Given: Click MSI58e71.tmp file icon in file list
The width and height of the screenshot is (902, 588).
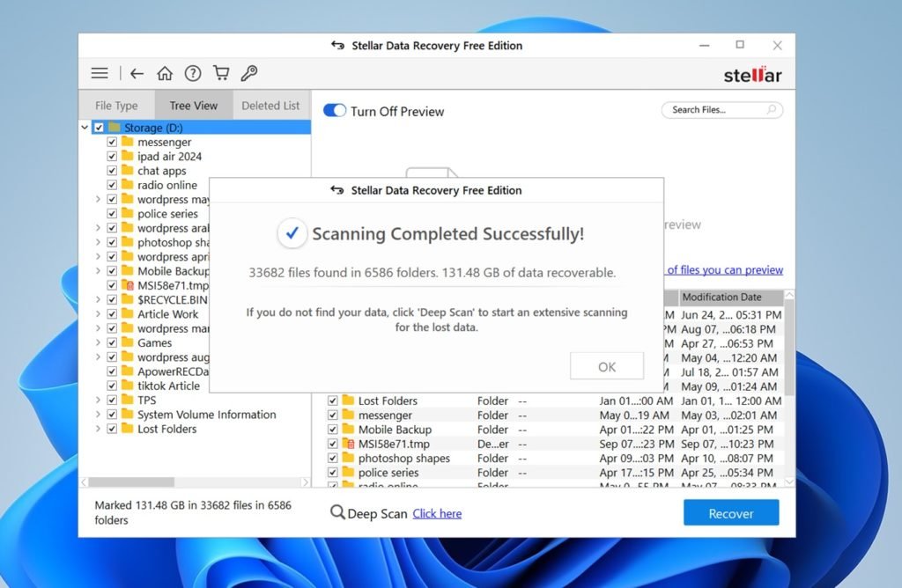Looking at the screenshot, I should (349, 443).
